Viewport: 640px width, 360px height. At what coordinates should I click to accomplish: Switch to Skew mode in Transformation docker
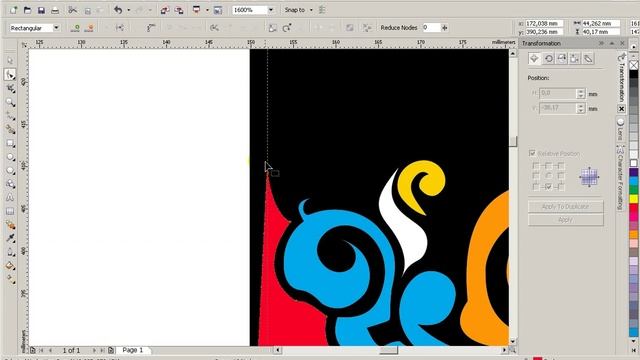(588, 59)
